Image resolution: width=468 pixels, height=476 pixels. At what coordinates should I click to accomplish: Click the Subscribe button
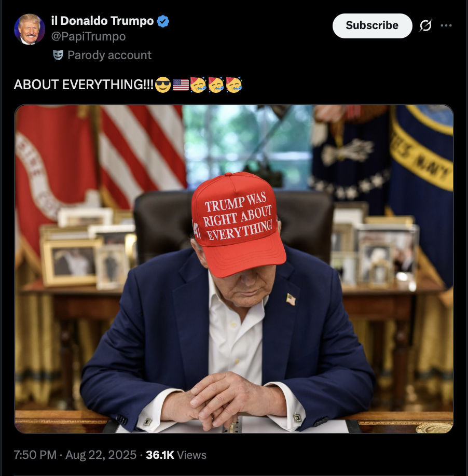[372, 25]
